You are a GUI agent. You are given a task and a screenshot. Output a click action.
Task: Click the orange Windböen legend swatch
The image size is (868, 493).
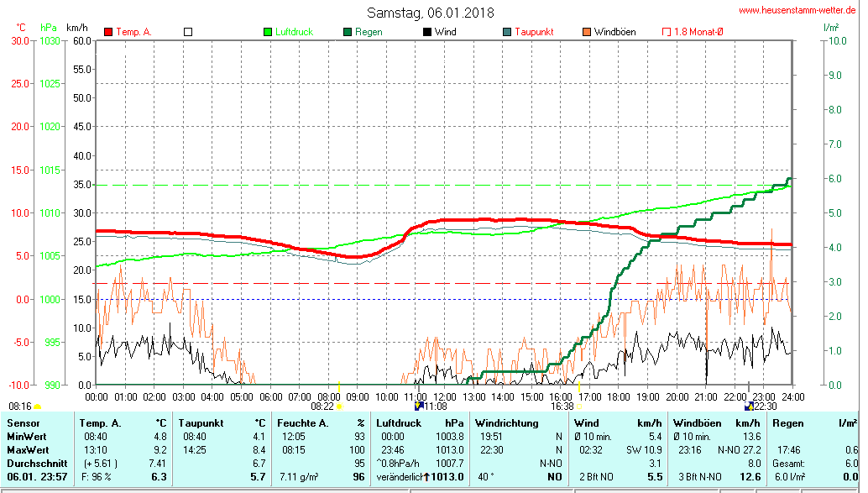point(586,32)
